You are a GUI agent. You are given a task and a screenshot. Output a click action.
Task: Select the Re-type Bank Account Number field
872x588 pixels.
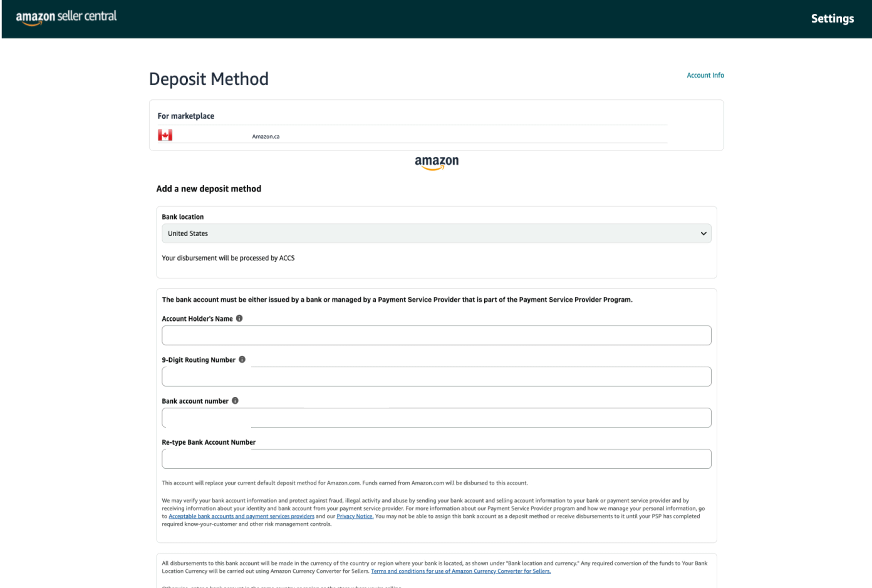436,459
